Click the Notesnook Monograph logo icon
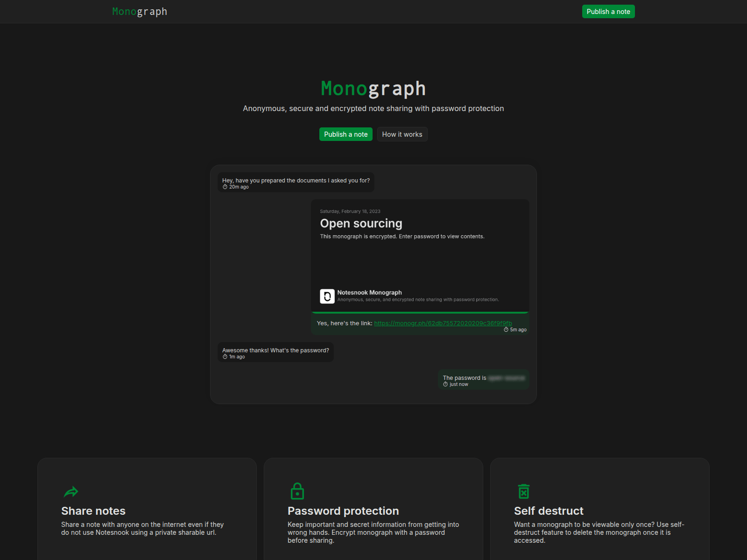 (x=327, y=296)
